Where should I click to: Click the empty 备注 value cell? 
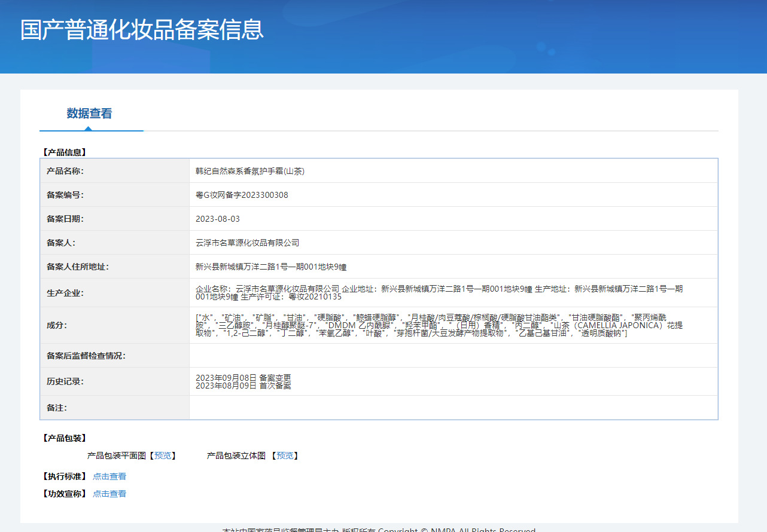pyautogui.click(x=453, y=408)
